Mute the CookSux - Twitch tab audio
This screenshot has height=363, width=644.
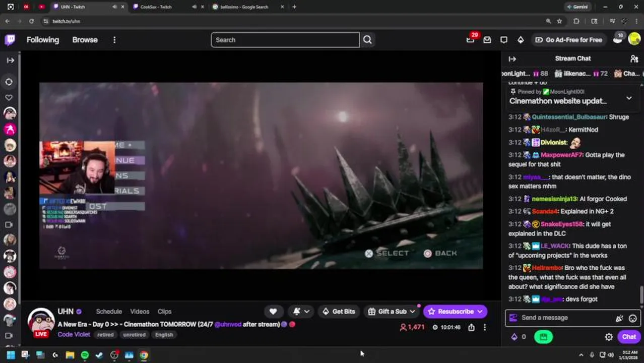194,7
